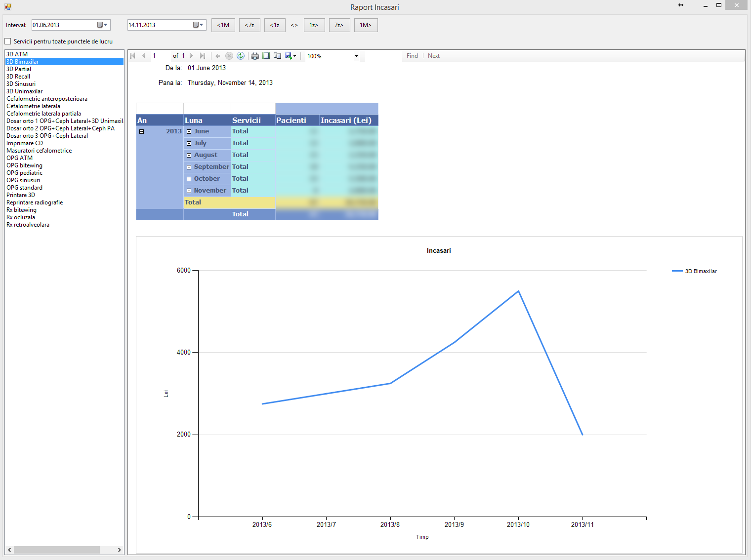The image size is (751, 560).
Task: Click the service list right scroll arrow
Action: point(119,550)
